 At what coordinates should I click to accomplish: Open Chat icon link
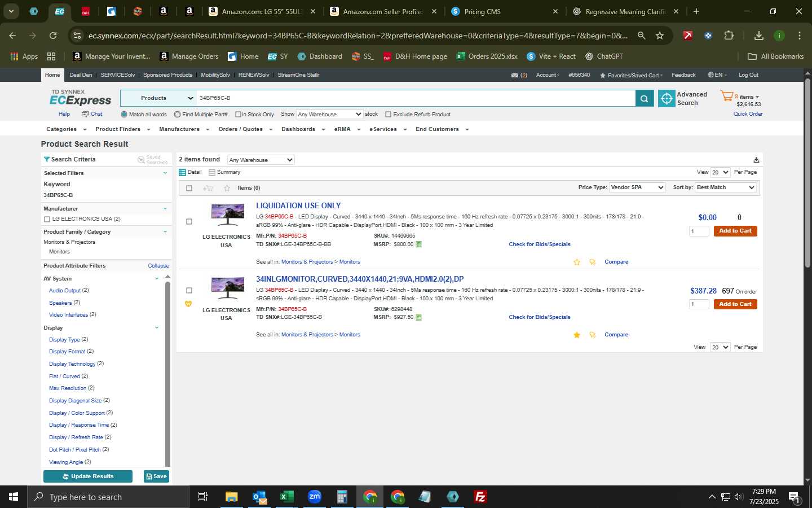pos(85,114)
